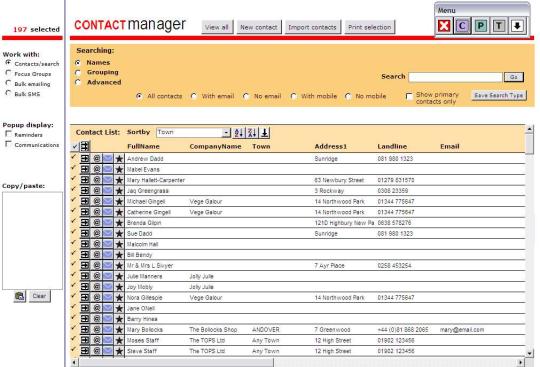
Task: Click the horizontal scrollbar right arrow
Action: pos(521,362)
